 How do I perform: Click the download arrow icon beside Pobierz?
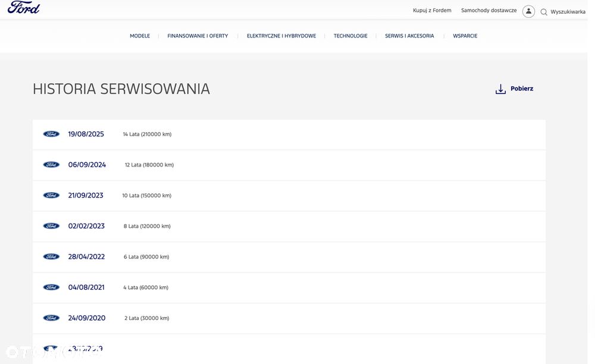click(x=500, y=89)
